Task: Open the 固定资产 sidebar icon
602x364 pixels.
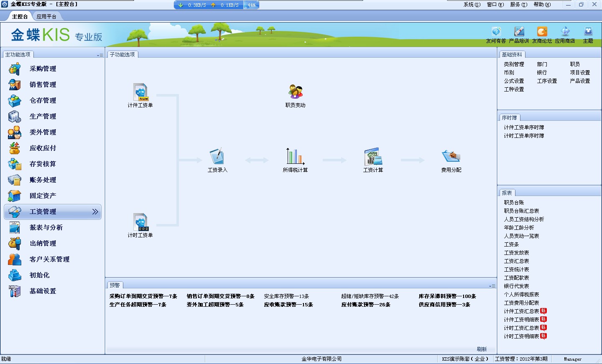Action: tap(15, 196)
